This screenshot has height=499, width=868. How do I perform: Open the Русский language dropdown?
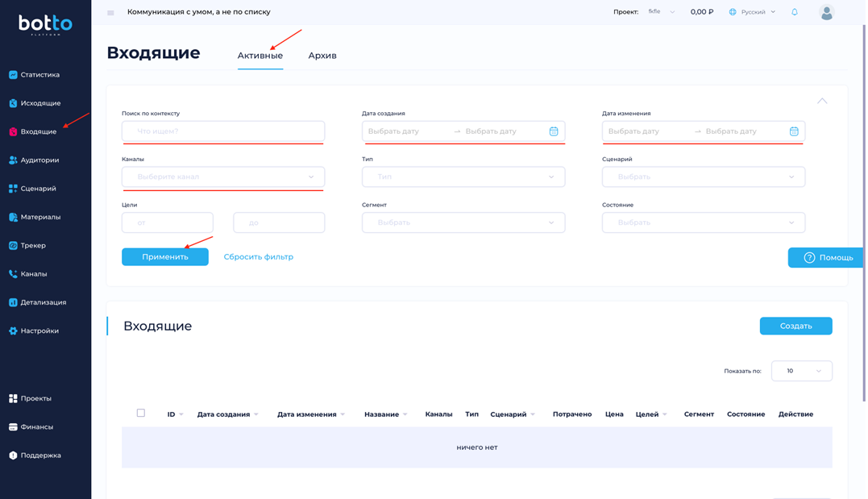point(758,11)
